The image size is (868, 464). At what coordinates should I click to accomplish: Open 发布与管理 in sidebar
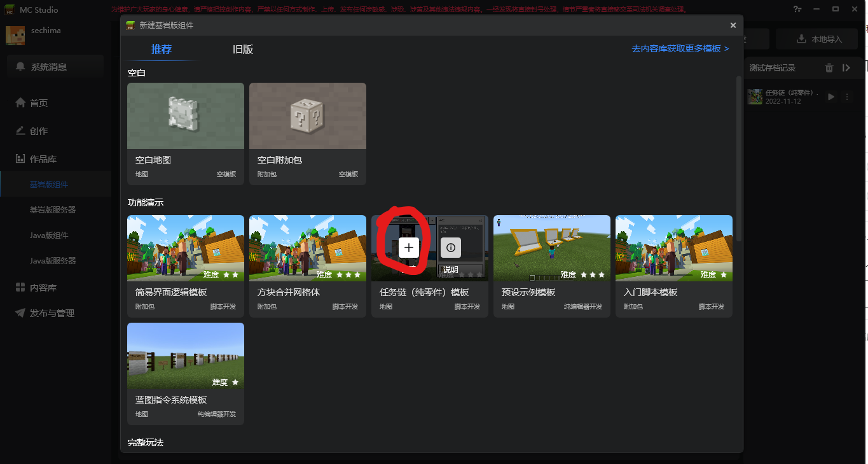(52, 313)
